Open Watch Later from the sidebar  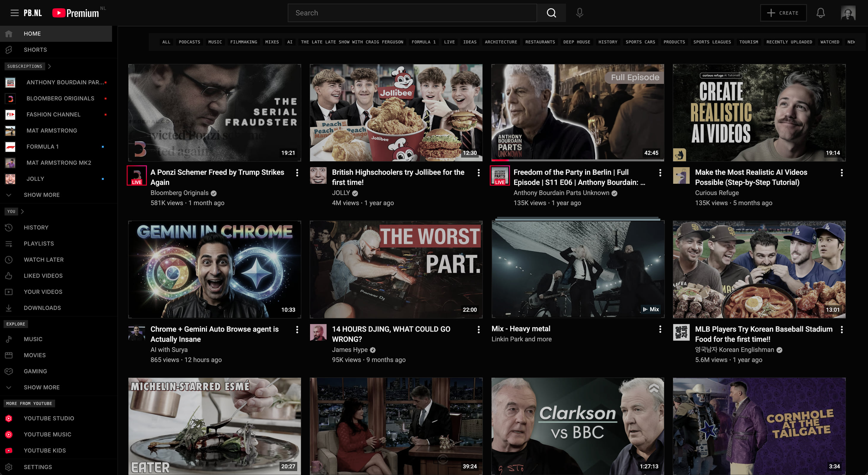(x=44, y=259)
